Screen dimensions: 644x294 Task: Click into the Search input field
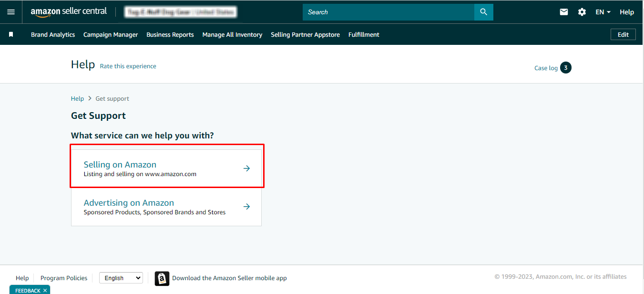click(x=388, y=12)
